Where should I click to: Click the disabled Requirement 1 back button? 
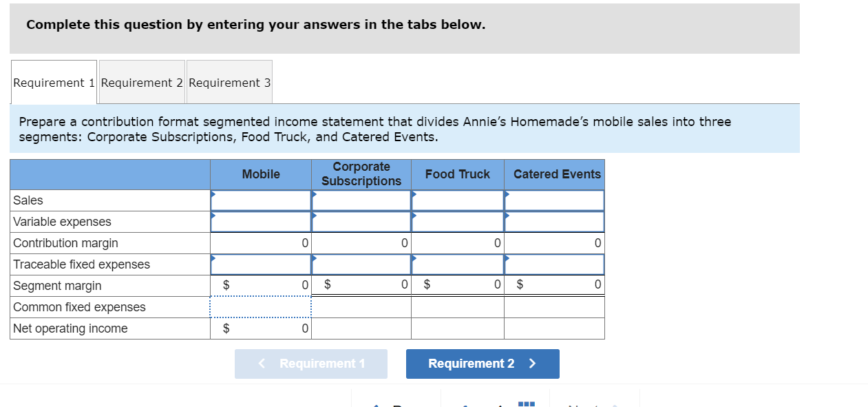coord(311,364)
